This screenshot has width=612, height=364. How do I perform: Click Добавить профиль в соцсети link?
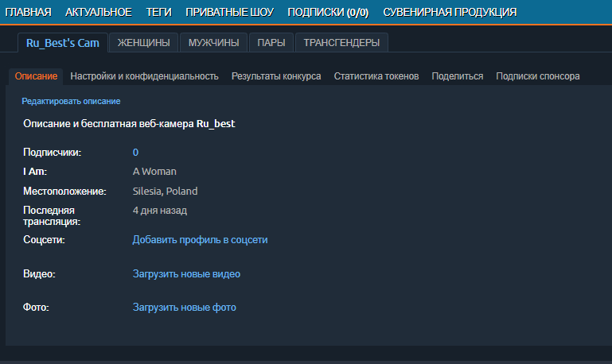(x=200, y=239)
